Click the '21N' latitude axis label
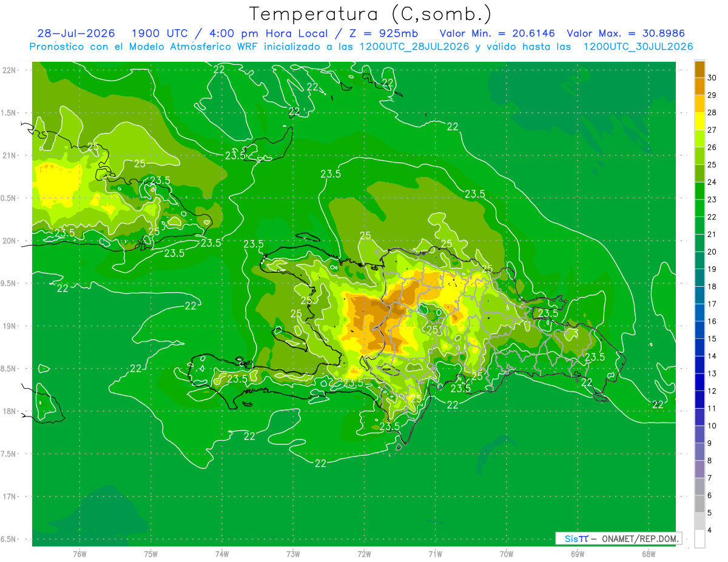 click(9, 156)
